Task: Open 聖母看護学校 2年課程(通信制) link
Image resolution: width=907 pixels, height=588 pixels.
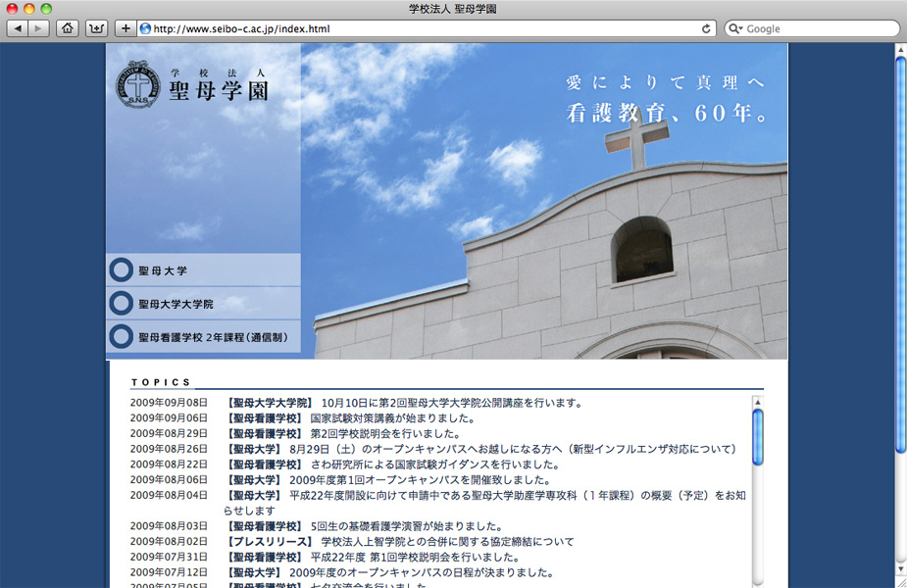Action: tap(203, 336)
